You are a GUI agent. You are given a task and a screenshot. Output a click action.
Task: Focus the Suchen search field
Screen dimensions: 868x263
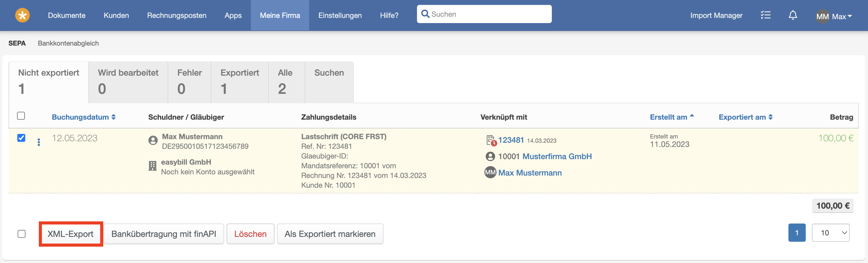click(489, 14)
